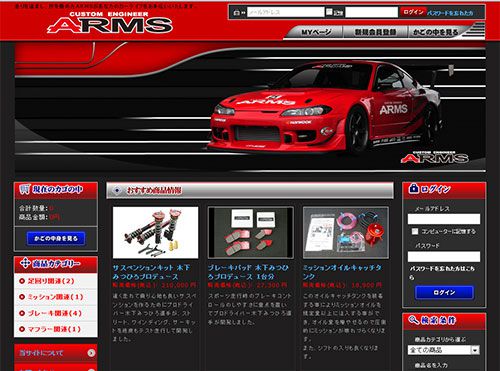Click the red bullet icon beside 足回り関連
This screenshot has width=500, height=371.
(x=22, y=281)
